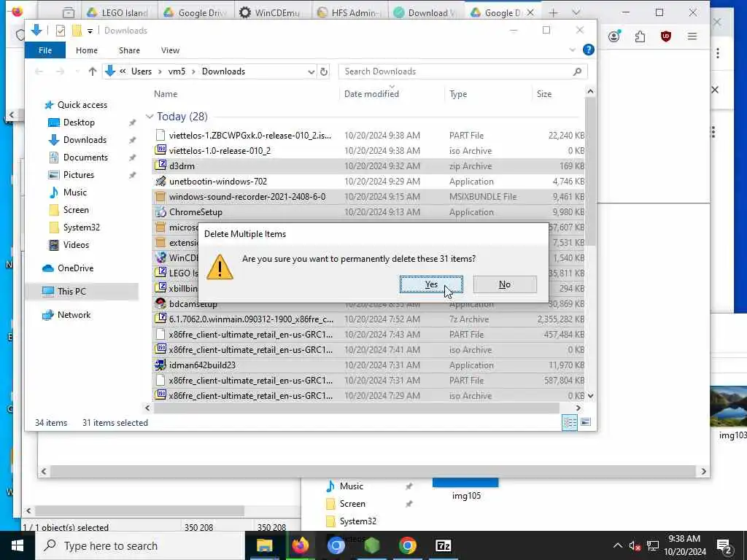The image size is (747, 560).
Task: Click the search magnifier icon in Explorer
Action: click(x=578, y=71)
